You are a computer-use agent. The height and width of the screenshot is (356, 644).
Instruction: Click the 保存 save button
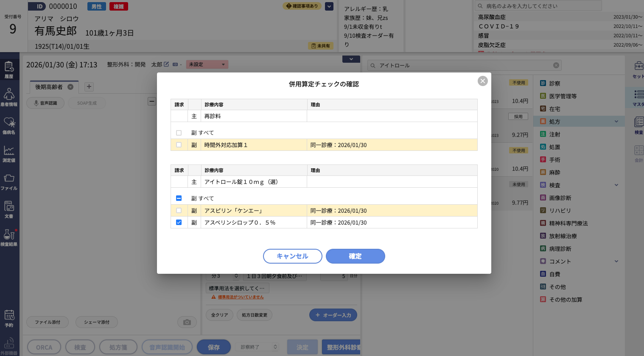[214, 347]
